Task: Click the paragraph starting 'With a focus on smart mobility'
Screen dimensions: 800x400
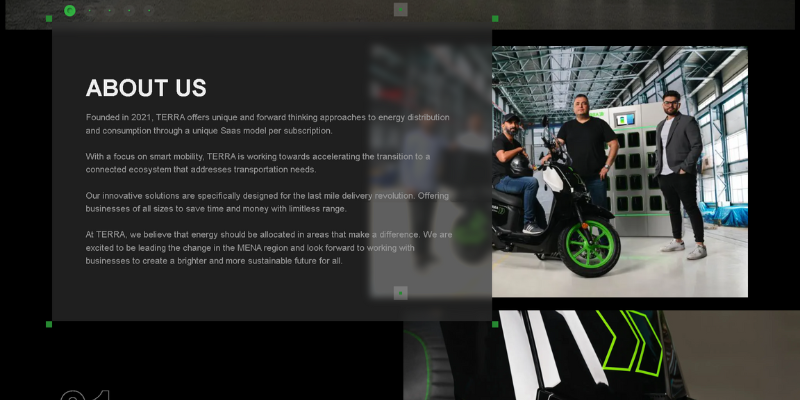Action: [258, 163]
